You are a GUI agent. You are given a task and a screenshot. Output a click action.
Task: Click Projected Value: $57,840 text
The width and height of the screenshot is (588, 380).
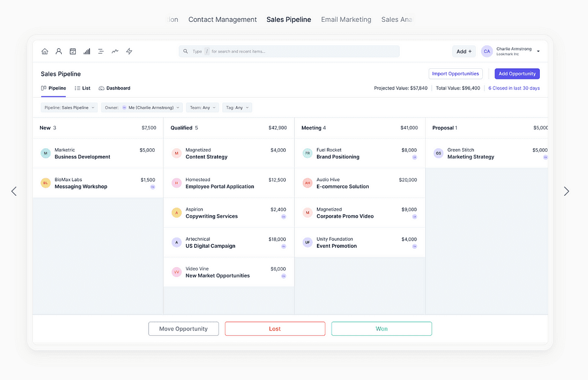pyautogui.click(x=400, y=88)
